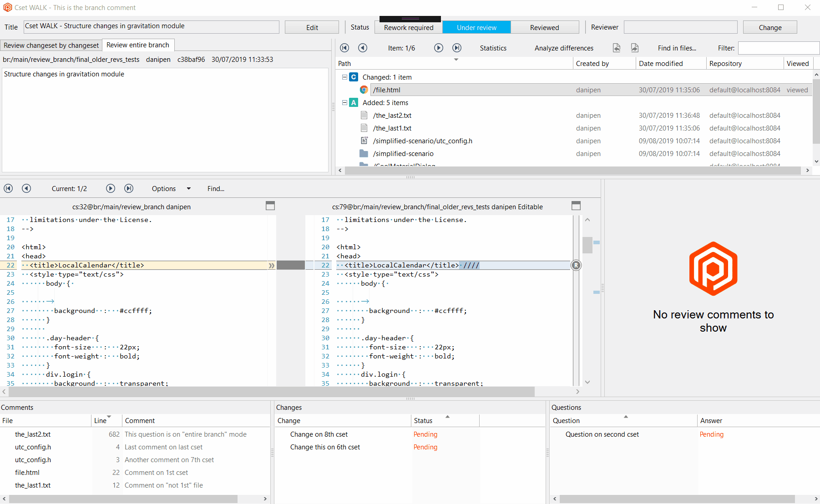This screenshot has width=820, height=504.
Task: Open the Review entire branch tab
Action: pyautogui.click(x=138, y=45)
